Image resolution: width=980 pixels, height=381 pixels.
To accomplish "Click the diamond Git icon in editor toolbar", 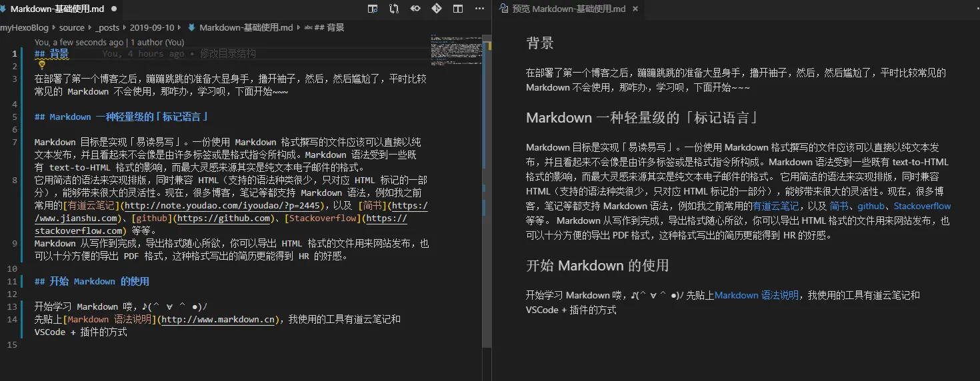I will coord(437,9).
